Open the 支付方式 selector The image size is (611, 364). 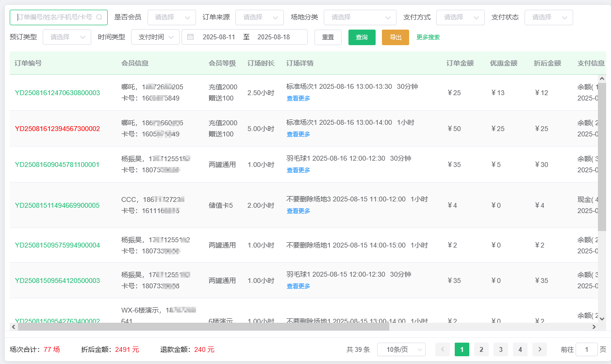coord(460,17)
